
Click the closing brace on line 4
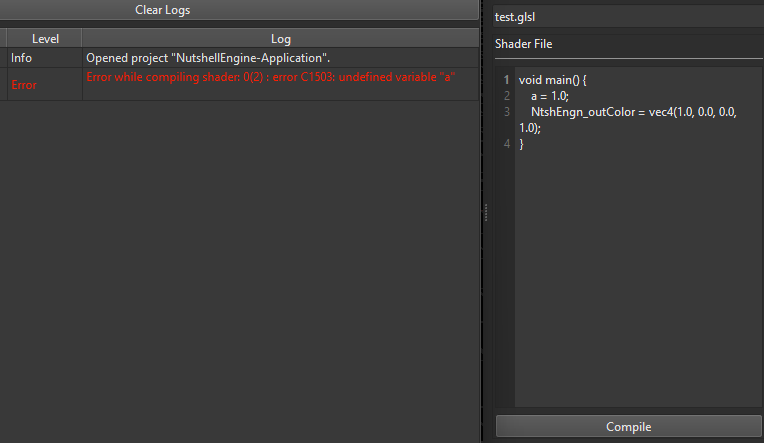coord(521,144)
